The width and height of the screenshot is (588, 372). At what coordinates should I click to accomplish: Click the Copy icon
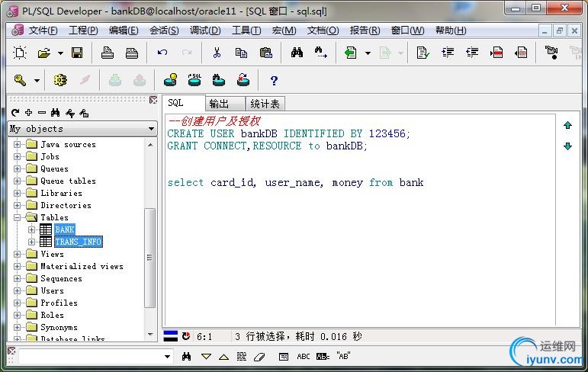[241, 53]
